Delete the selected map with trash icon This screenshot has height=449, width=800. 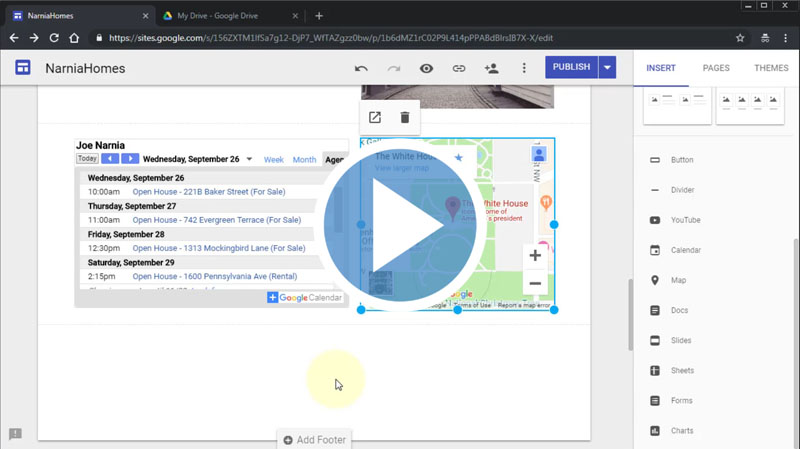[x=405, y=118]
